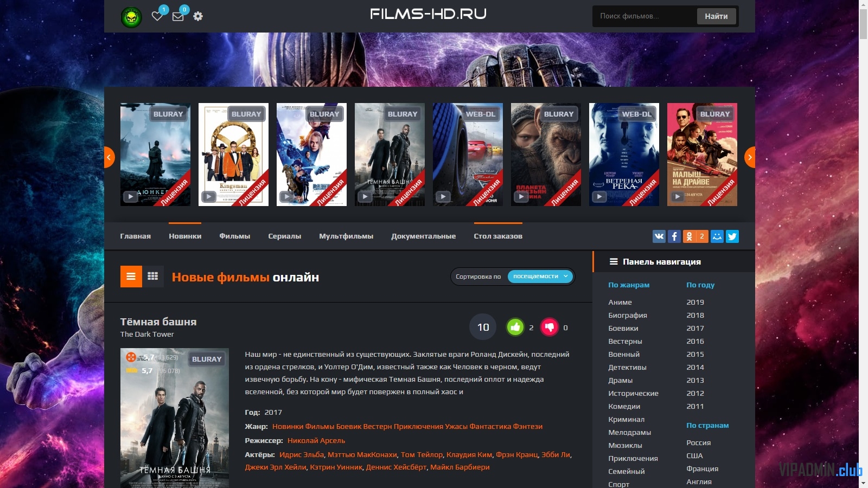Screen dimensions: 868x488
Task: Open the Планета обезьян poster thumbnail
Action: point(546,155)
